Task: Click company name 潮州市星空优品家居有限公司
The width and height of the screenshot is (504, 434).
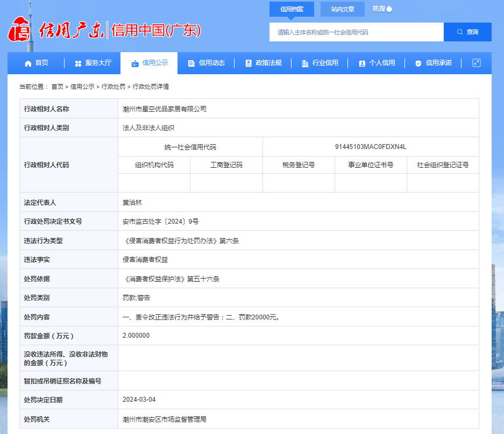Action: [165, 109]
